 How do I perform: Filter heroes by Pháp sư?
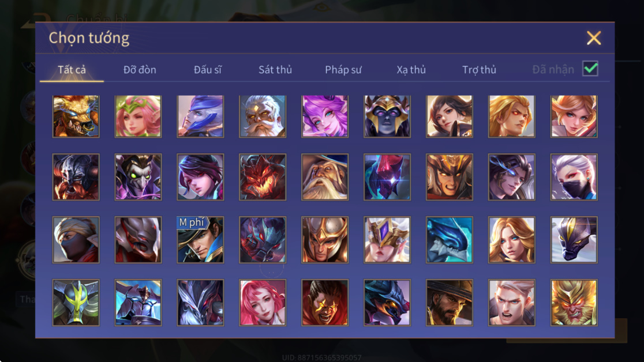pyautogui.click(x=343, y=70)
